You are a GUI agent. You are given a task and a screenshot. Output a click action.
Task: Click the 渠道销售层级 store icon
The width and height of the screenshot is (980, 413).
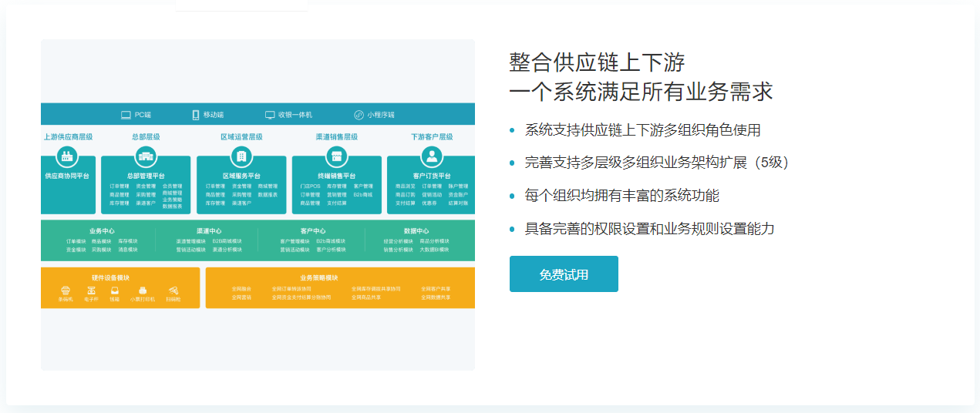336,157
